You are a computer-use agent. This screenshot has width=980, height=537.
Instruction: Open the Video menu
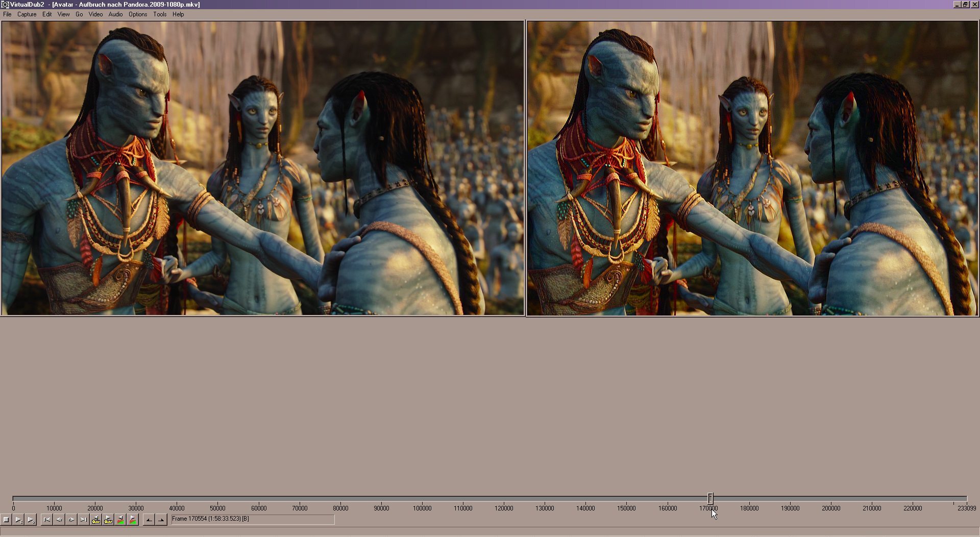(x=95, y=14)
